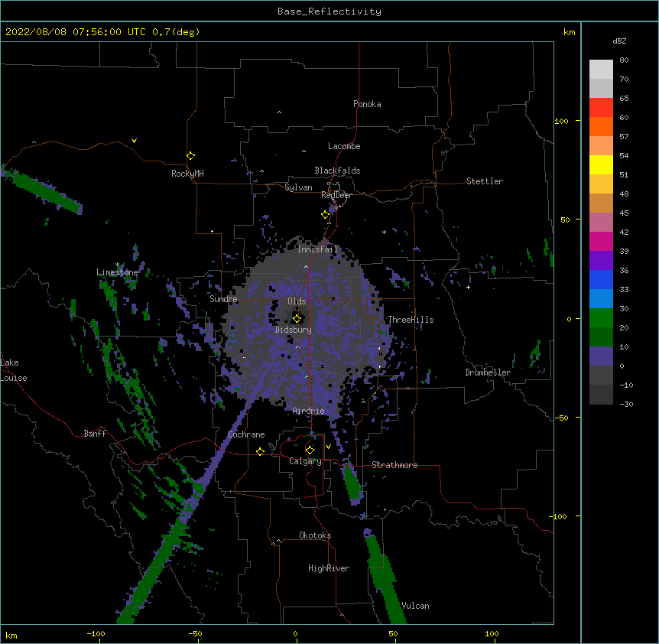Click the Blackfalds city label

[337, 171]
